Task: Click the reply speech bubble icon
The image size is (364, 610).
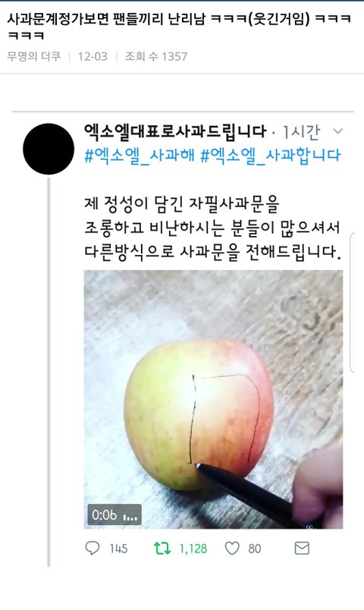Action: point(93,548)
